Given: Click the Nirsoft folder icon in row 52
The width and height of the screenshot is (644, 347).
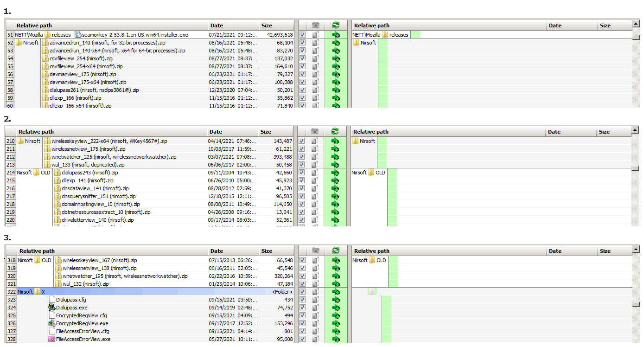Looking at the screenshot, I should [19, 43].
